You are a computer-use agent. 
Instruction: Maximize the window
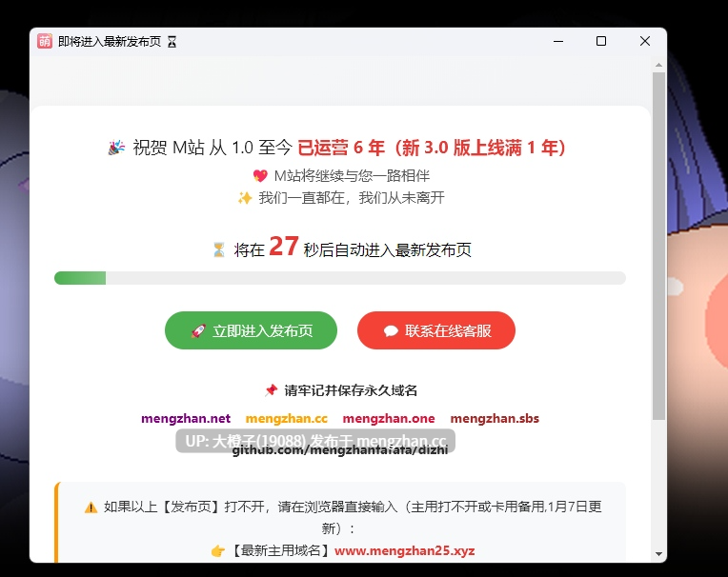[x=601, y=41]
